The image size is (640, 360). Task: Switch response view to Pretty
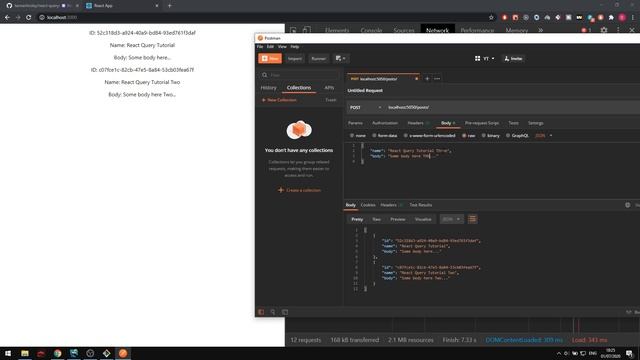[357, 219]
